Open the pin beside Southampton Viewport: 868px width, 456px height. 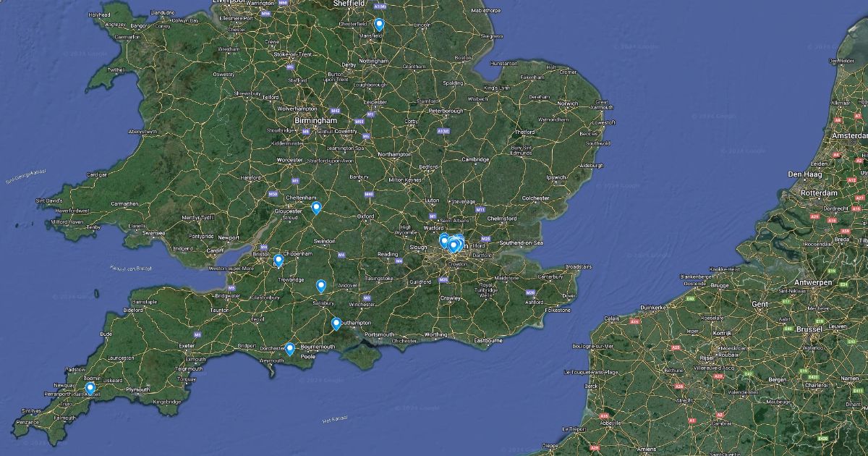336,324
